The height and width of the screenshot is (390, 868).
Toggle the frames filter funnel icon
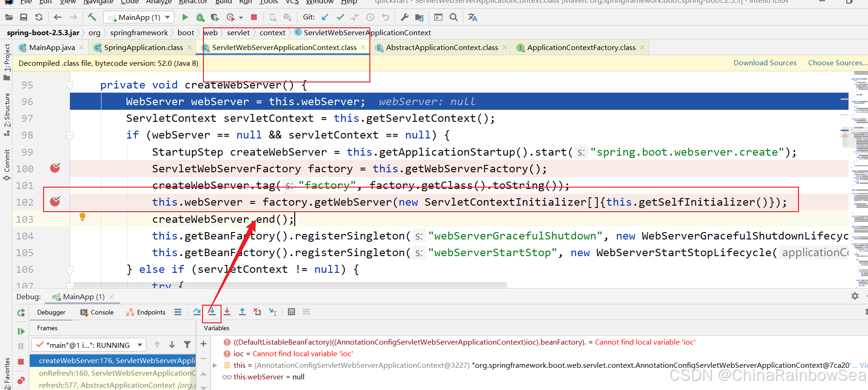(187, 345)
